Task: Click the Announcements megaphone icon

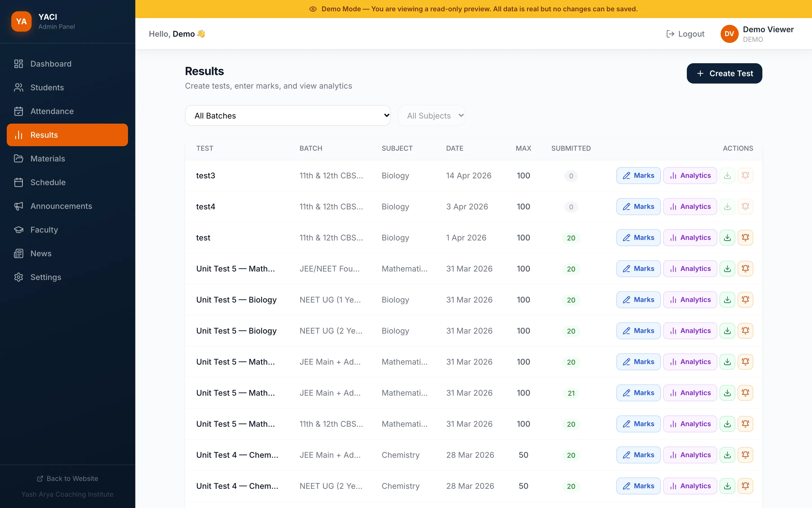Action: [x=19, y=206]
